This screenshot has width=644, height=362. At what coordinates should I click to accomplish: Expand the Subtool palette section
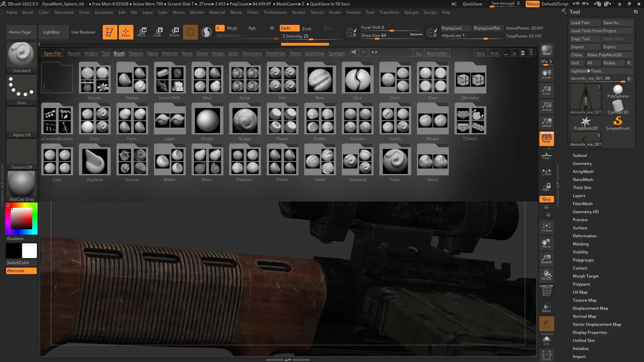[580, 156]
